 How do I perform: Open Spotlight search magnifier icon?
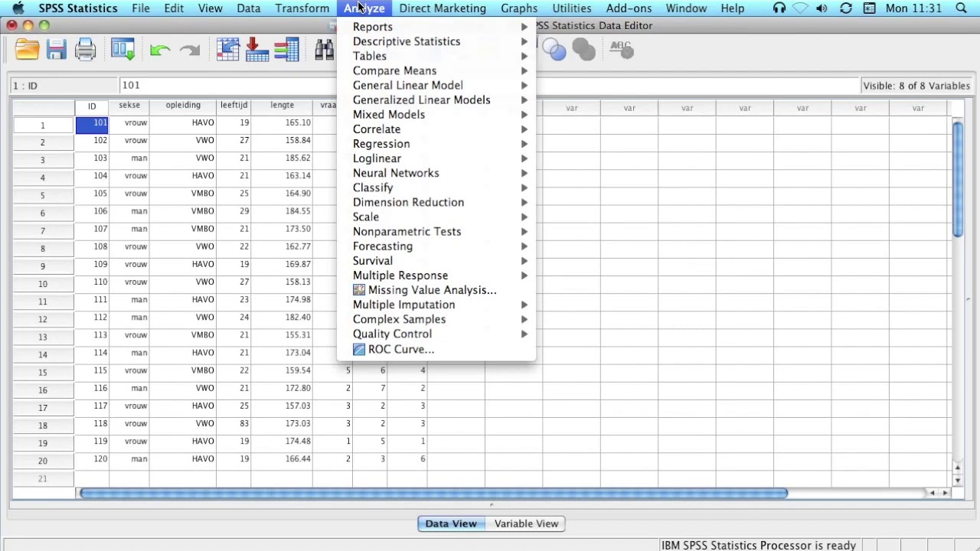point(962,8)
